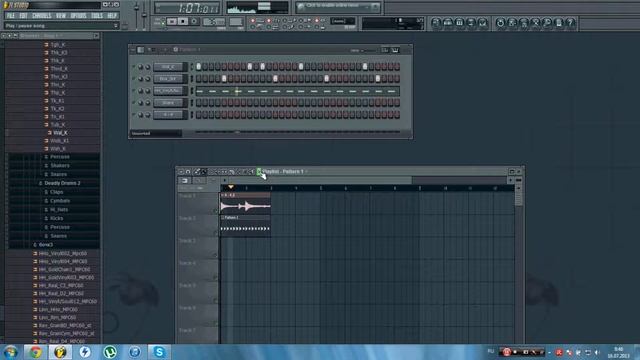Toggle first step of the top channel

pyautogui.click(x=198, y=67)
